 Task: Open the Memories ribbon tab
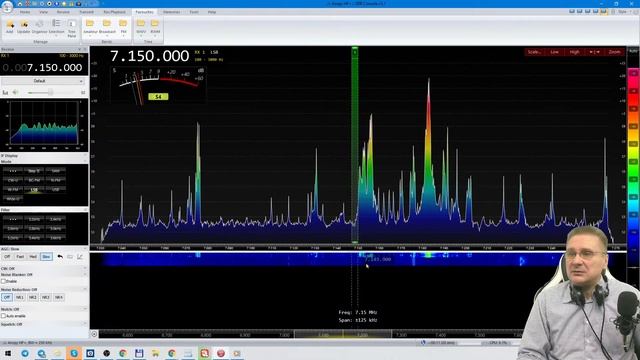171,12
